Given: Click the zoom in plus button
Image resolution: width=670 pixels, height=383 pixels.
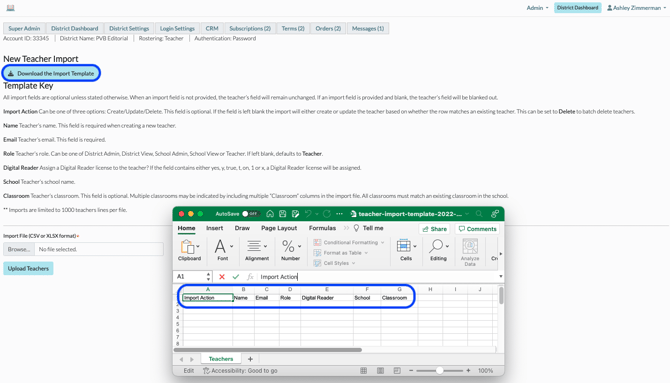Looking at the screenshot, I should (468, 371).
